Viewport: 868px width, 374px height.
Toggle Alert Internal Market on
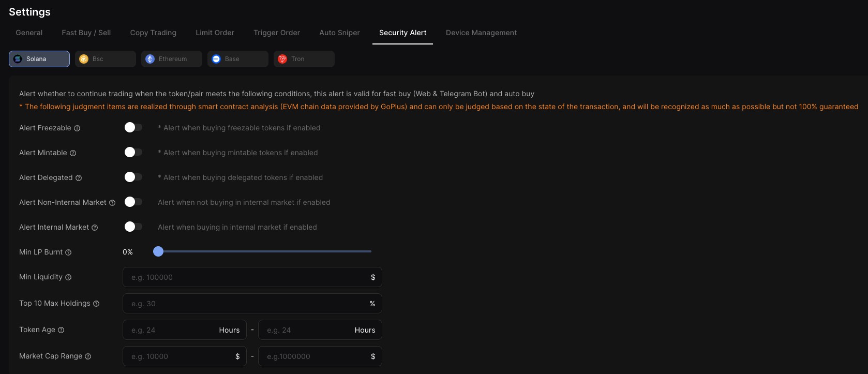[x=133, y=227]
